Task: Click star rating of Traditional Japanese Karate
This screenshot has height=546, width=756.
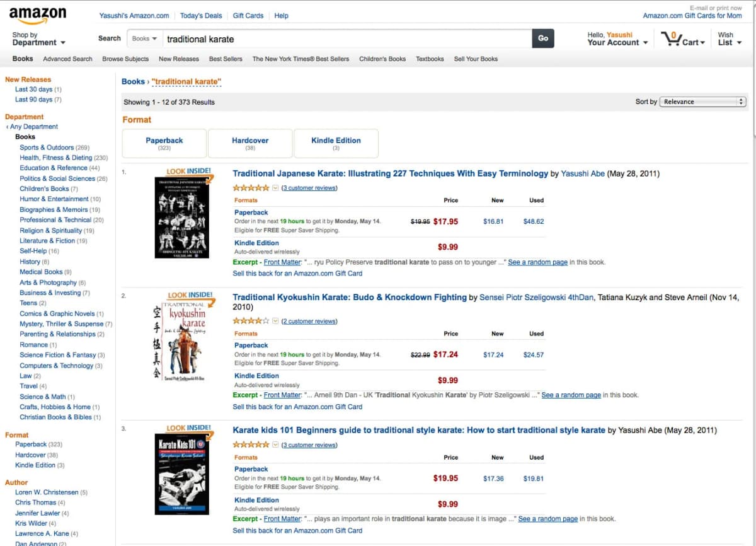Action: [x=251, y=188]
